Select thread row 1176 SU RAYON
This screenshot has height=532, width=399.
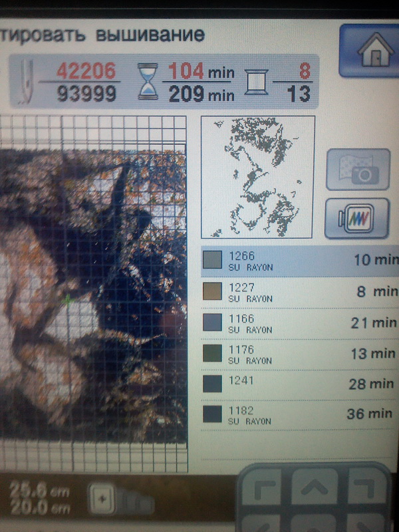[300, 354]
